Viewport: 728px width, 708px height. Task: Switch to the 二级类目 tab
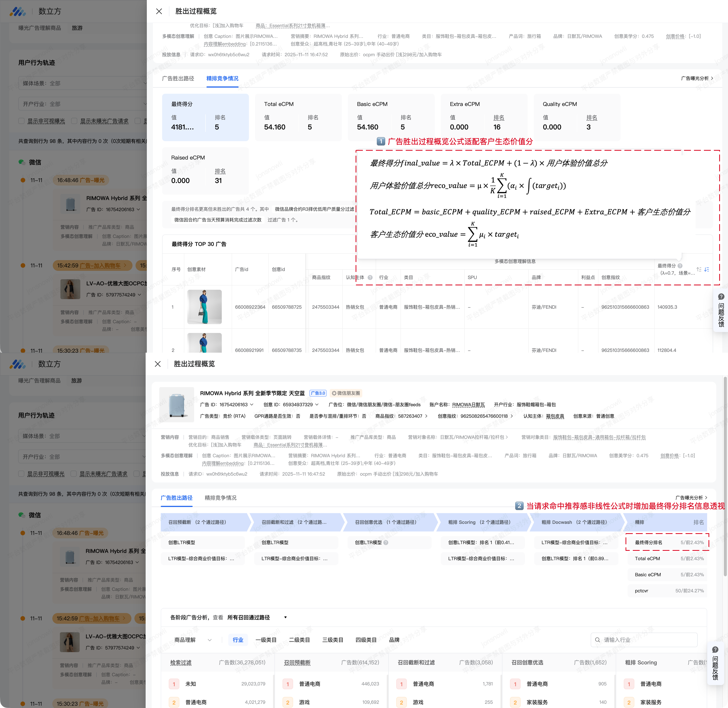coord(299,640)
